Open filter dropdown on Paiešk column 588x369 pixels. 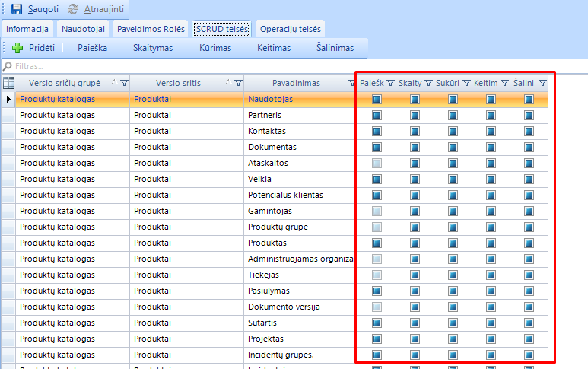[x=389, y=83]
